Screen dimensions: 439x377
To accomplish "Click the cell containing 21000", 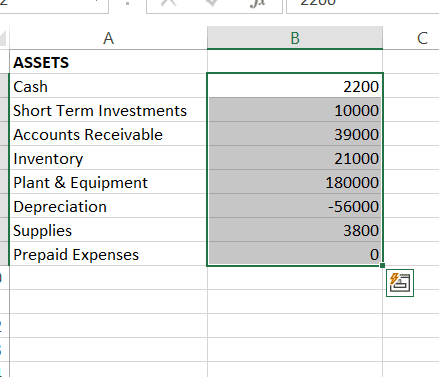I will (295, 158).
